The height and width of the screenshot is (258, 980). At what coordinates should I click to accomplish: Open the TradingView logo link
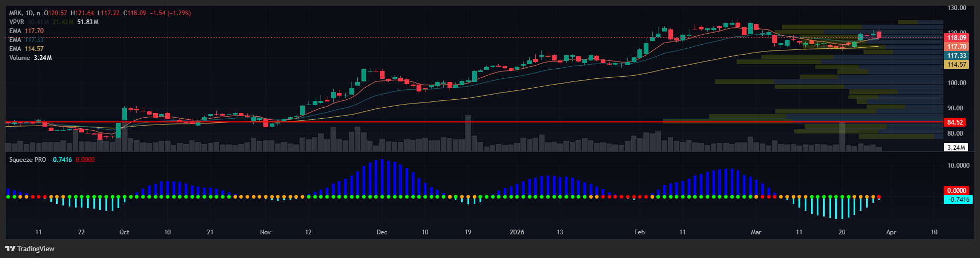(30, 249)
